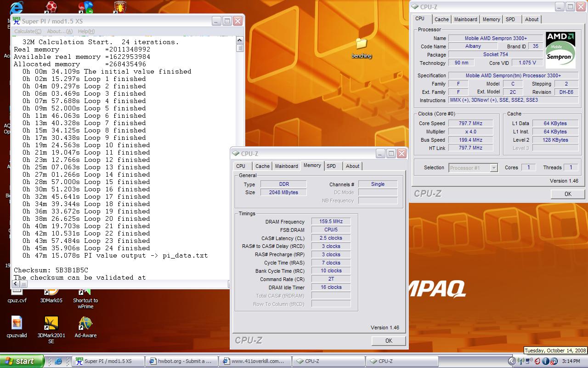
Task: Switch to www.411overkill.com taskbar button
Action: pos(255,361)
